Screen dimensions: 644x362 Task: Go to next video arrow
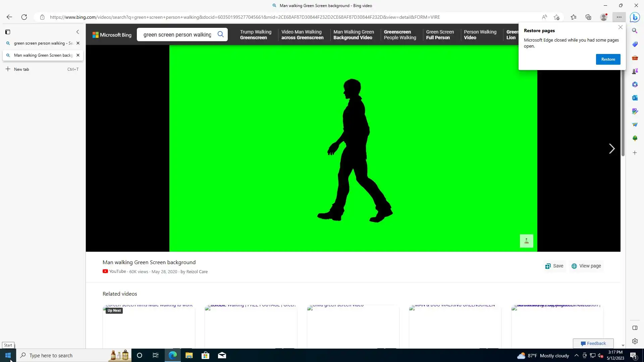click(x=611, y=148)
